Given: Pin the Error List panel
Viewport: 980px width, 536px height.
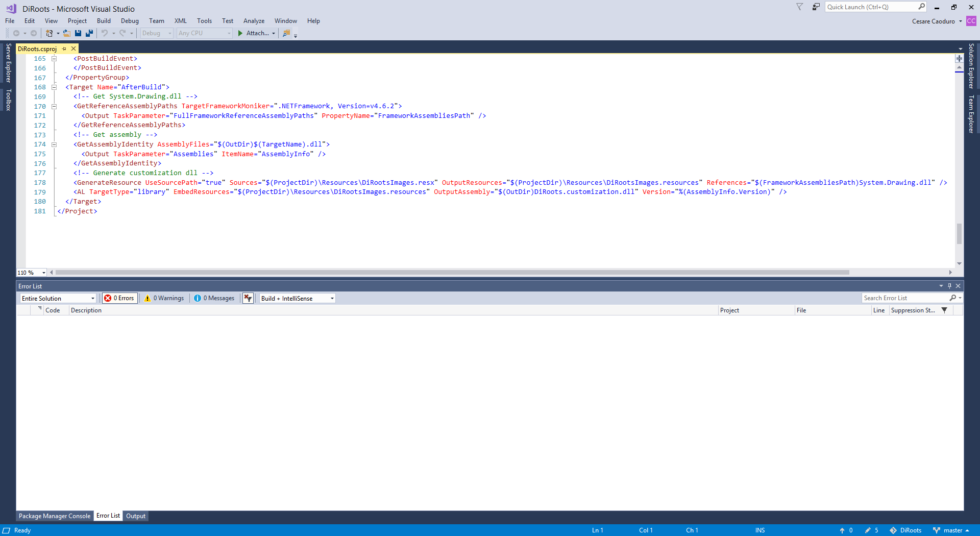Looking at the screenshot, I should tap(949, 286).
